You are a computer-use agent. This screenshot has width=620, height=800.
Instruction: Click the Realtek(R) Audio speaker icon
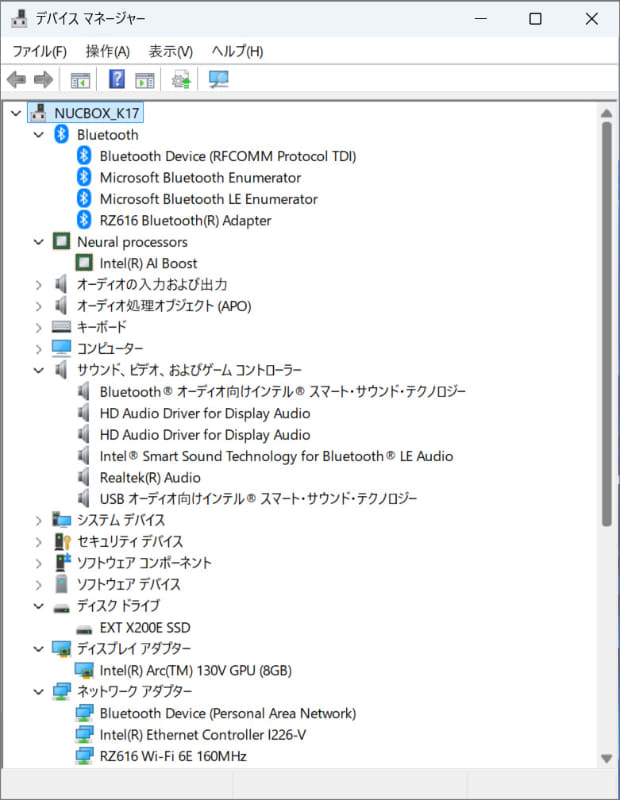click(x=83, y=477)
